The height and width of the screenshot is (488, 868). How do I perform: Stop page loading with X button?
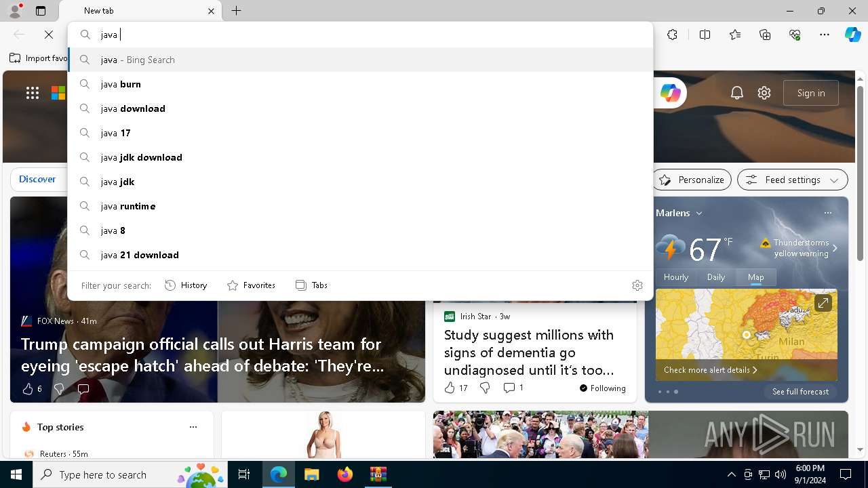49,35
